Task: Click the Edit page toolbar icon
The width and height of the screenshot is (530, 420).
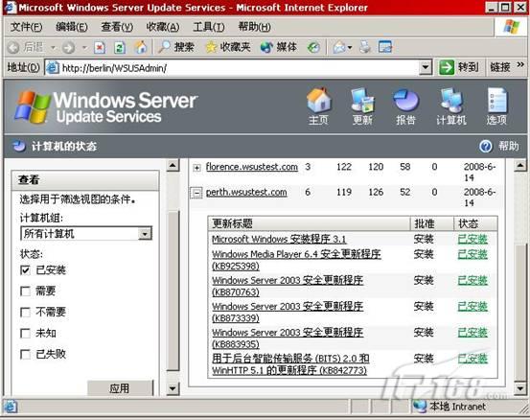Action: 385,47
